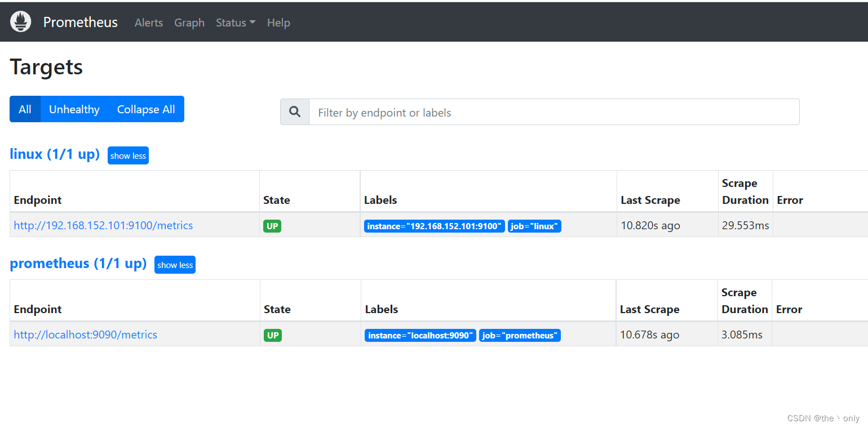Expand the Status dropdown menu

click(x=236, y=23)
